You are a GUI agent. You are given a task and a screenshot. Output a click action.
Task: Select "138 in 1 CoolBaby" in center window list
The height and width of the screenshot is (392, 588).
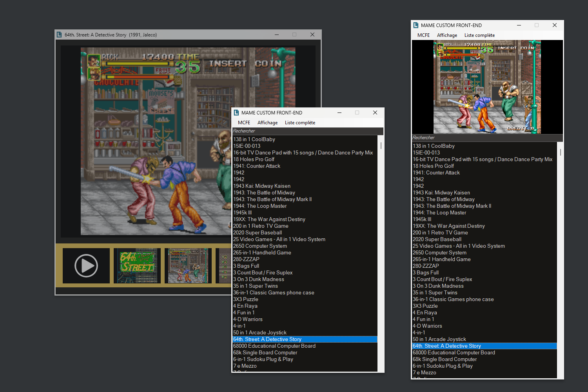click(305, 139)
